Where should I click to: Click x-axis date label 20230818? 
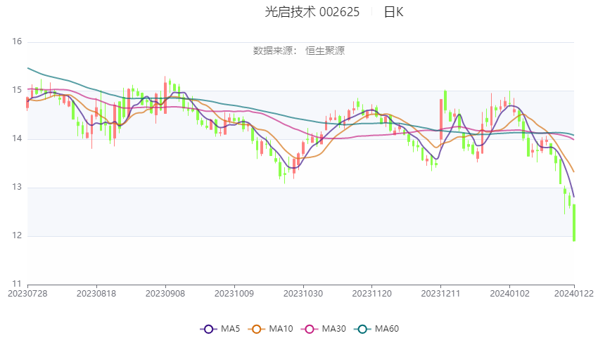[x=96, y=294]
